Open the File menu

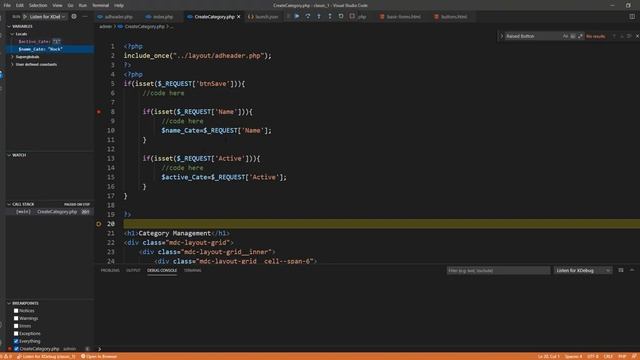[x=7, y=5]
